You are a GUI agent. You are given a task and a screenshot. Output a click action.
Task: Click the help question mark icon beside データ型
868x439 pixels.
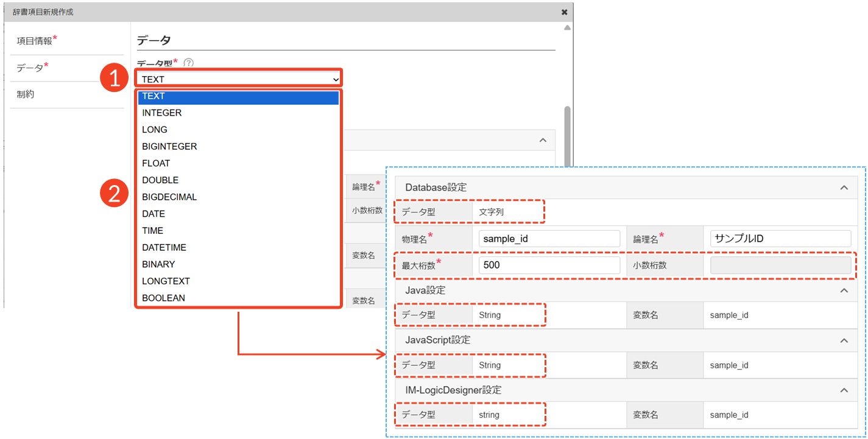click(189, 63)
